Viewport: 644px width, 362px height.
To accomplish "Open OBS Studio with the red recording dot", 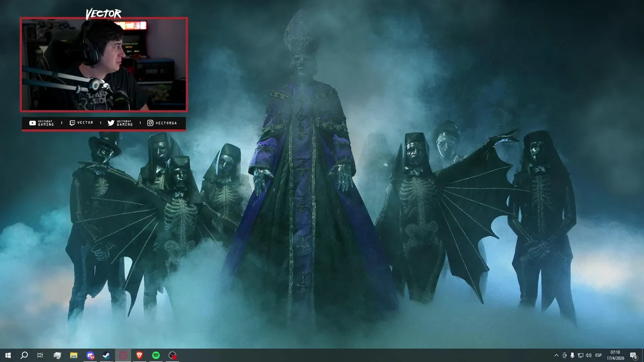I will pos(173,355).
